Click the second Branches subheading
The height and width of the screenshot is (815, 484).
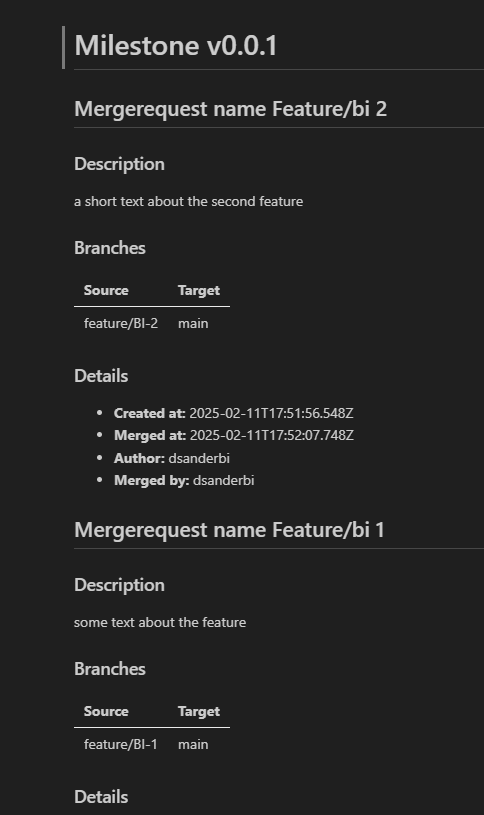110,669
